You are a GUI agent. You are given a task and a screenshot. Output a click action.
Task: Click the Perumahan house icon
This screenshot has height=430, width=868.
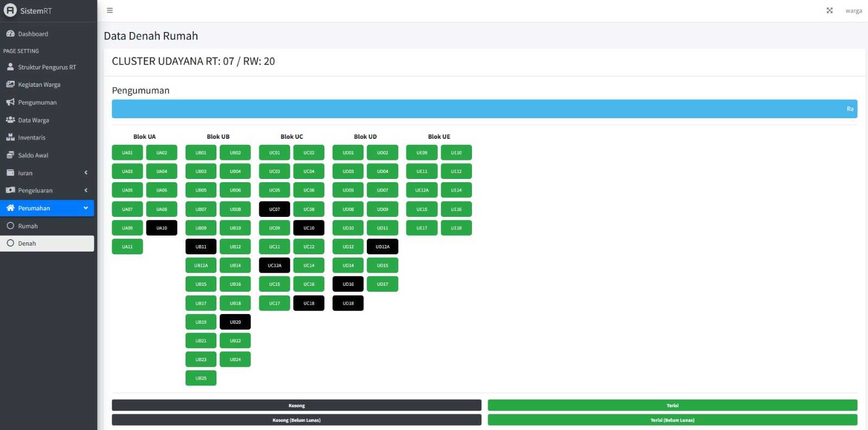10,208
